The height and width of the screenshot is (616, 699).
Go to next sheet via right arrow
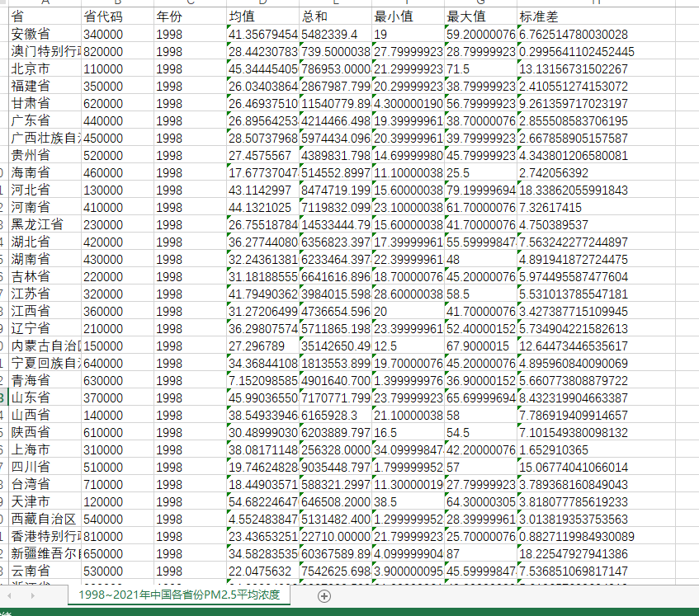pos(32,595)
